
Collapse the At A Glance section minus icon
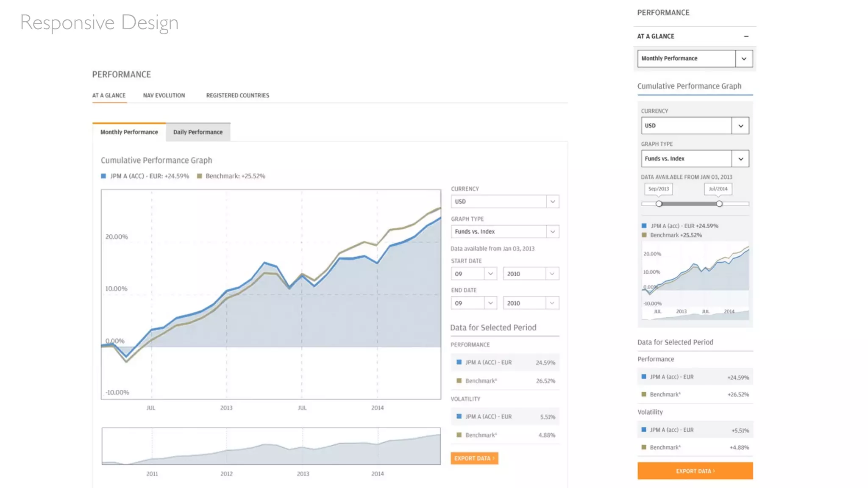746,36
